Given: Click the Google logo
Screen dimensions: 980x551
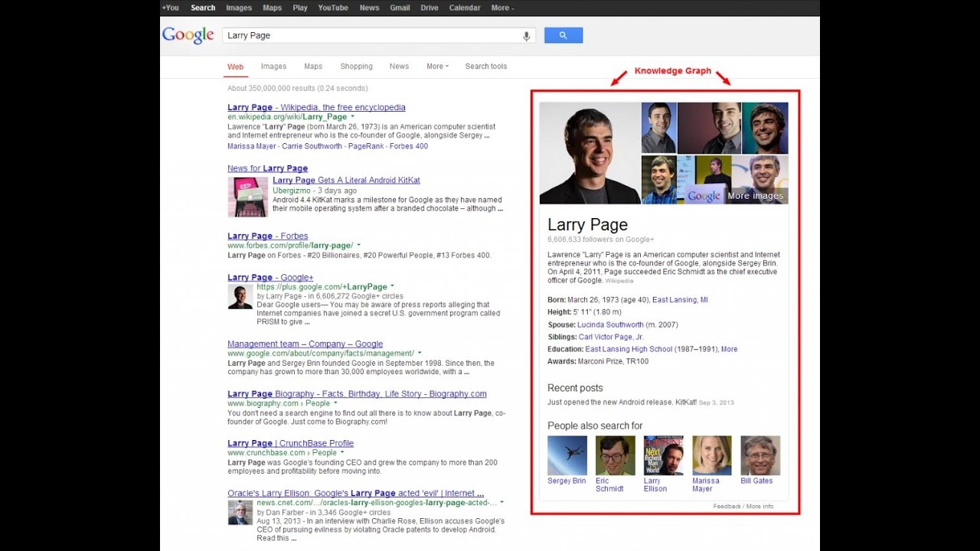Looking at the screenshot, I should (x=188, y=35).
